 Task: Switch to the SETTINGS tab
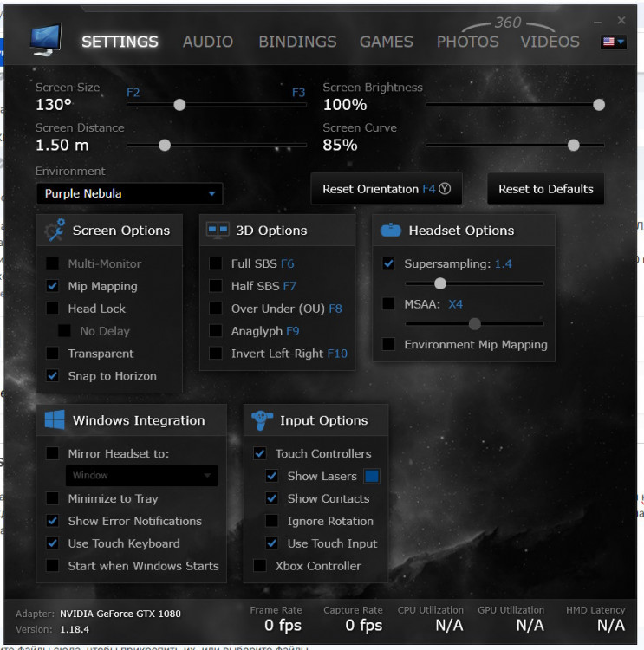coord(120,42)
